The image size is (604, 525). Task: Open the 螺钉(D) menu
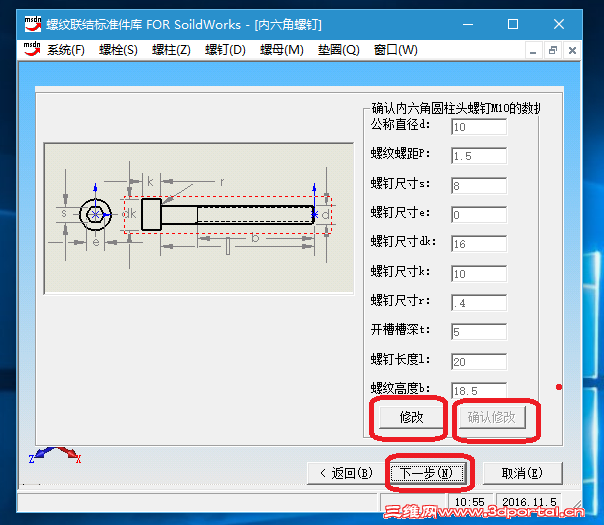(x=225, y=50)
